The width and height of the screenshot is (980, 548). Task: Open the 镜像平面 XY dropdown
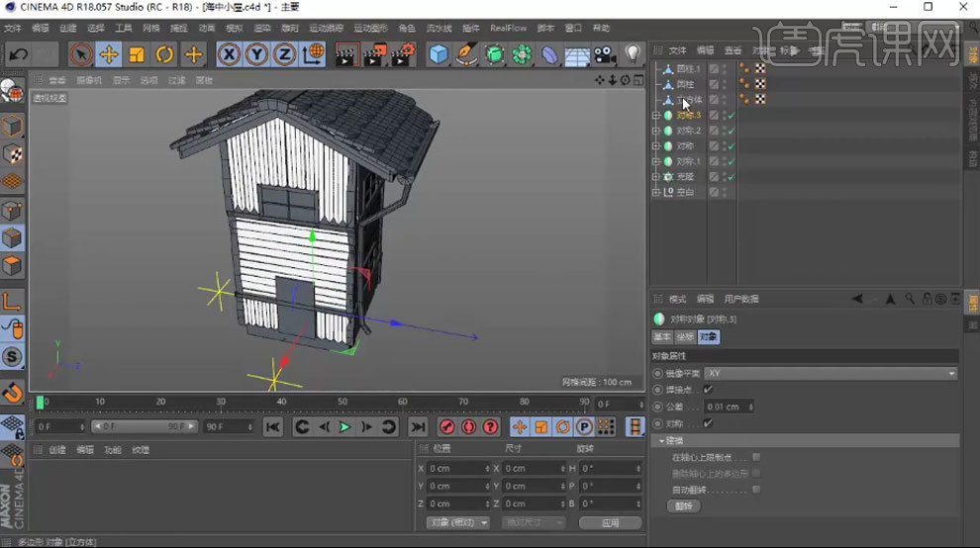830,373
